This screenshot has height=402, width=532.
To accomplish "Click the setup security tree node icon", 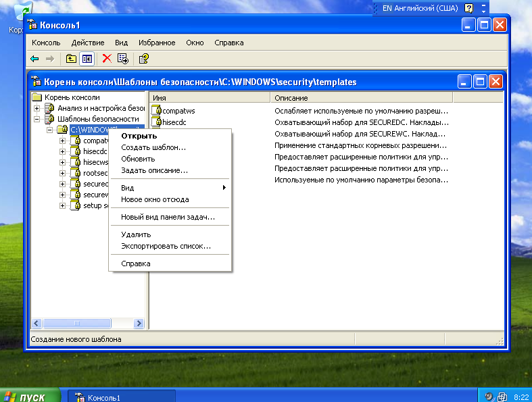I will point(75,205).
